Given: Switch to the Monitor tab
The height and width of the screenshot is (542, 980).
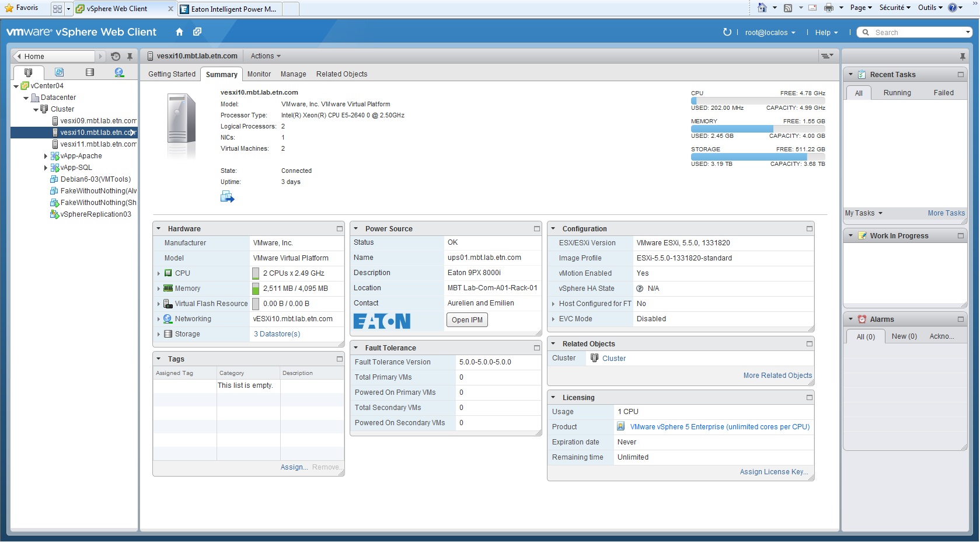Looking at the screenshot, I should tap(259, 74).
